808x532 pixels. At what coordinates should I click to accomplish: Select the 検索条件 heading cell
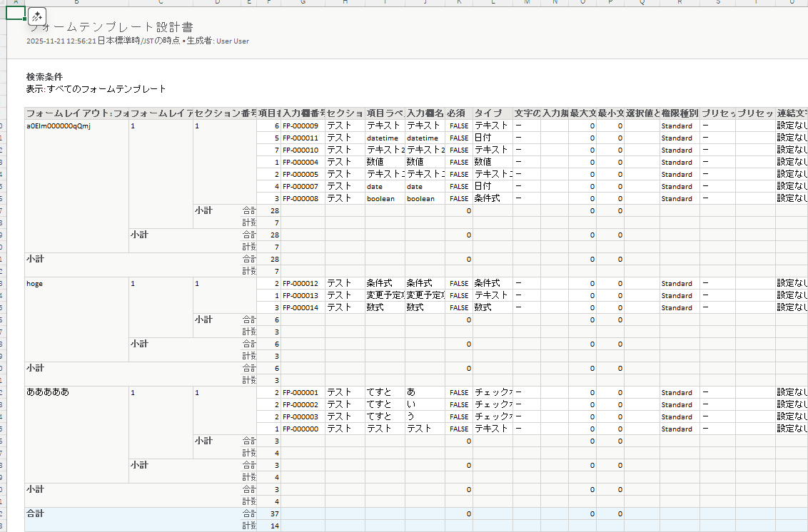point(44,77)
